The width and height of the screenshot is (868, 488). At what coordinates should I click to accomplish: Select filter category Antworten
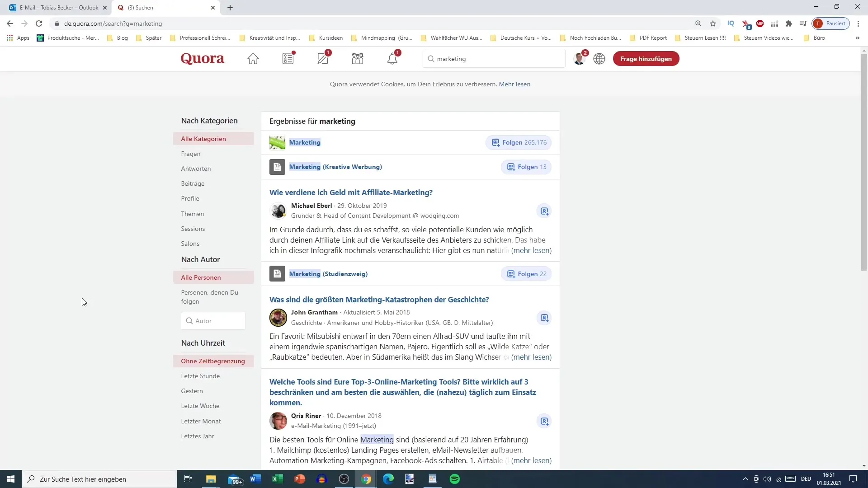click(196, 169)
